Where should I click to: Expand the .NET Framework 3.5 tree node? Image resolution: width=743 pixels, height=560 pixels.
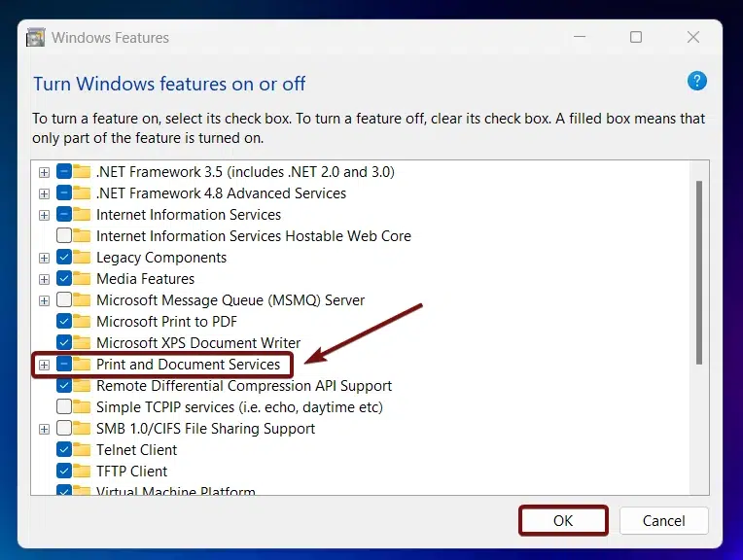click(x=44, y=172)
